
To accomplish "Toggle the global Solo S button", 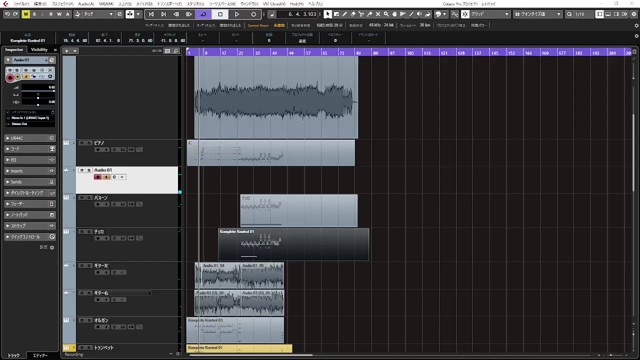I will [34, 14].
